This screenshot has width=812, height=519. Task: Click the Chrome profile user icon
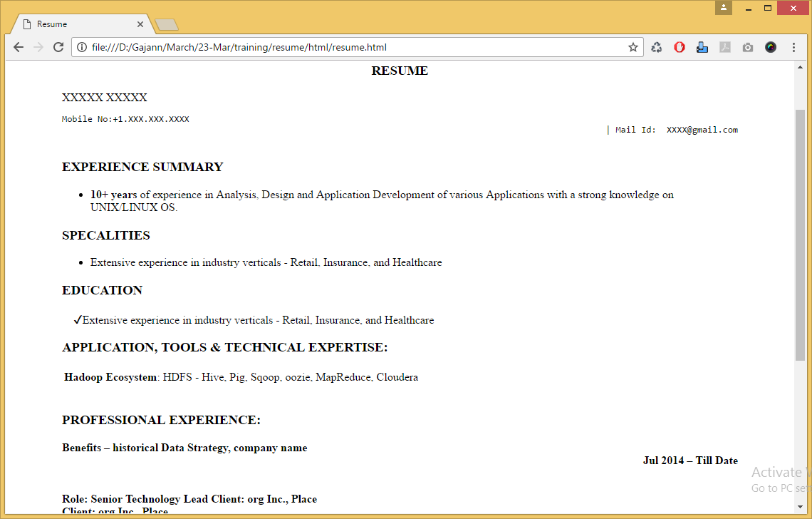[724, 8]
